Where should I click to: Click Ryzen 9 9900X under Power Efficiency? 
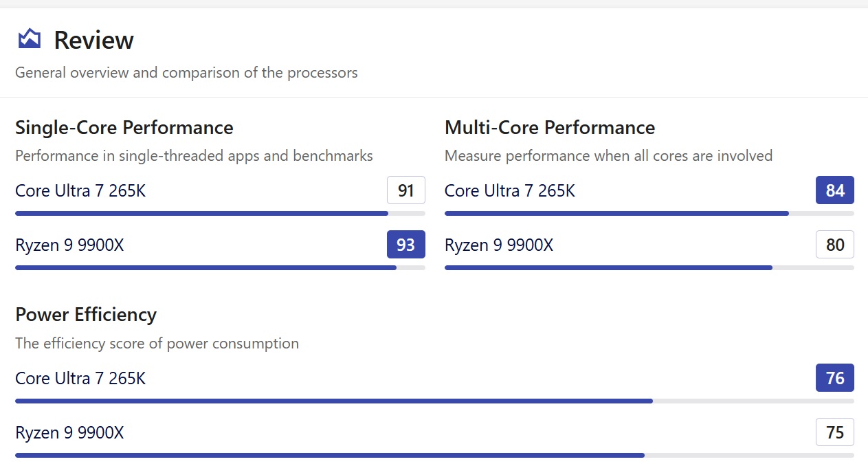click(69, 432)
